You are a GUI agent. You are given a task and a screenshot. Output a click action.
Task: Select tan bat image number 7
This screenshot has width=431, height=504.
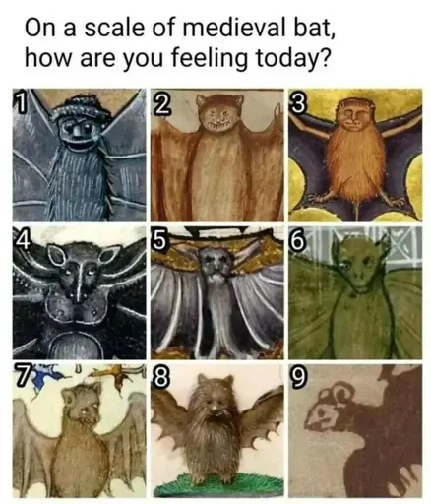[x=80, y=431]
